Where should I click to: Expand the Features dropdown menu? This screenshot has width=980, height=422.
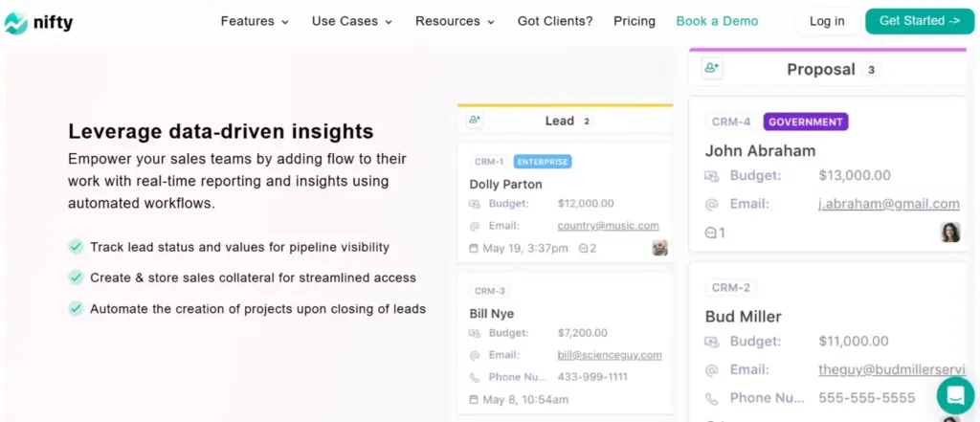tap(255, 21)
